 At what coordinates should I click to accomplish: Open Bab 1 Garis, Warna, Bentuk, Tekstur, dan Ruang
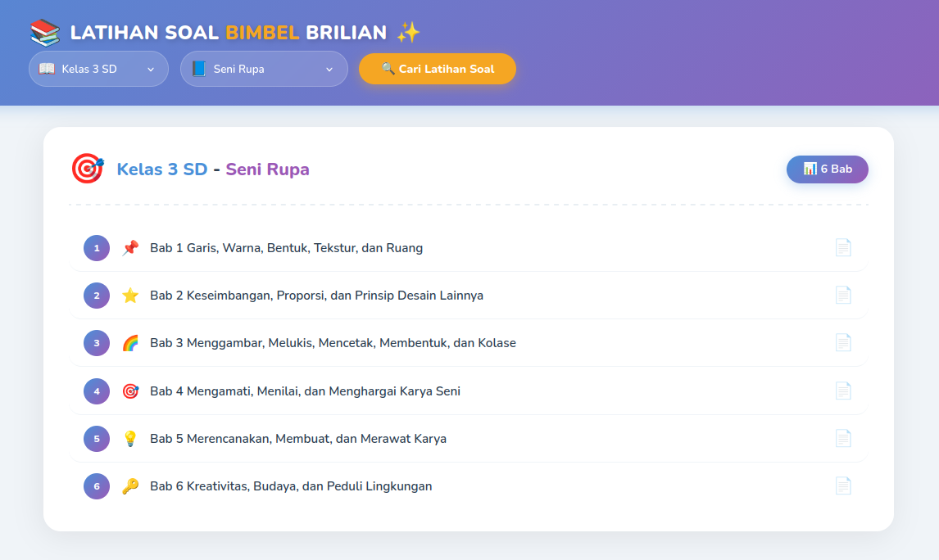469,248
